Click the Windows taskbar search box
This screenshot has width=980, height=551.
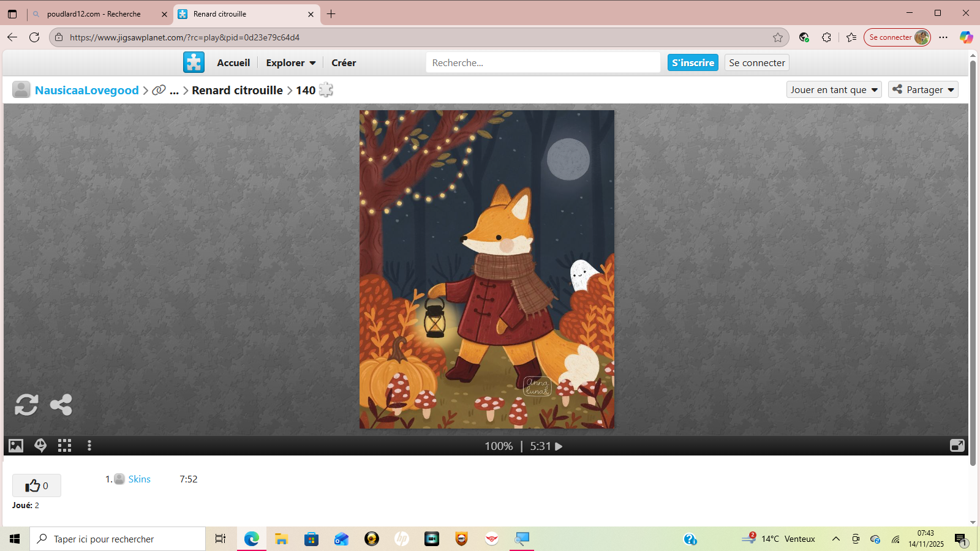click(118, 539)
